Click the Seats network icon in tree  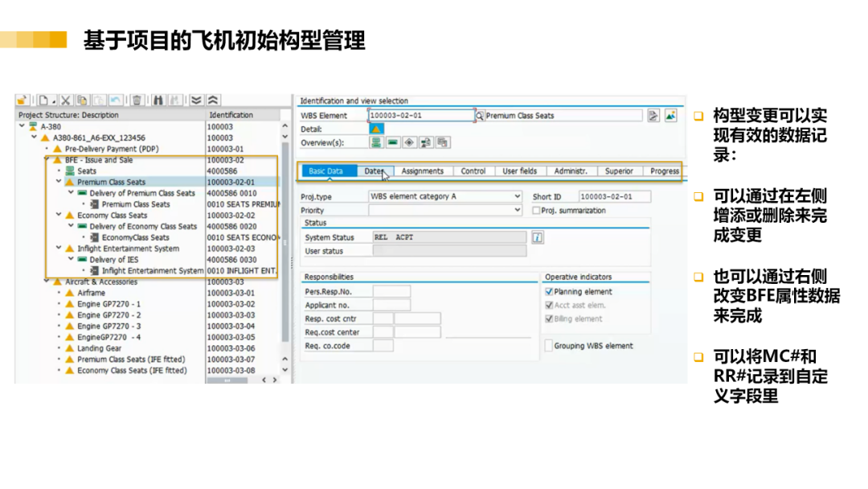[x=70, y=171]
